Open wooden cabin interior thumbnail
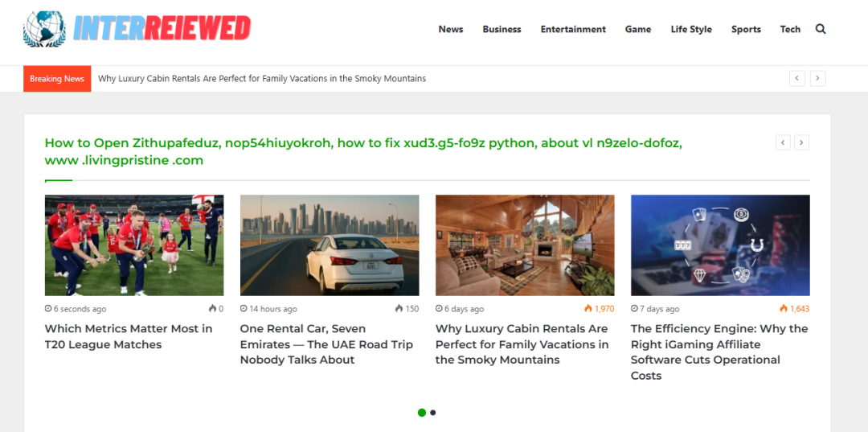Screen dimensions: 868x432 tap(525, 245)
